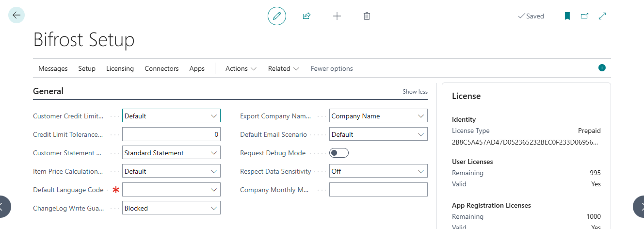Click User Licenses Valid value Yes
This screenshot has height=229, width=644.
coord(596,184)
